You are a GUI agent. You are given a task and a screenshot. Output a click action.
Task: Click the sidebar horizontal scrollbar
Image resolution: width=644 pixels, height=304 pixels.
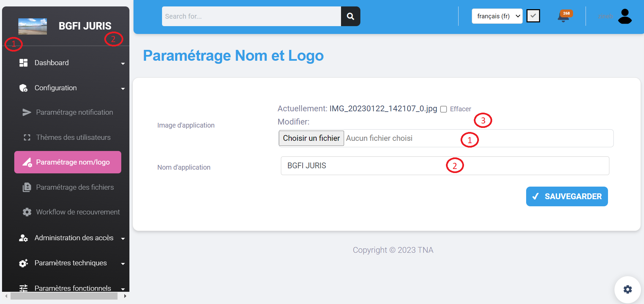pyautogui.click(x=64, y=296)
